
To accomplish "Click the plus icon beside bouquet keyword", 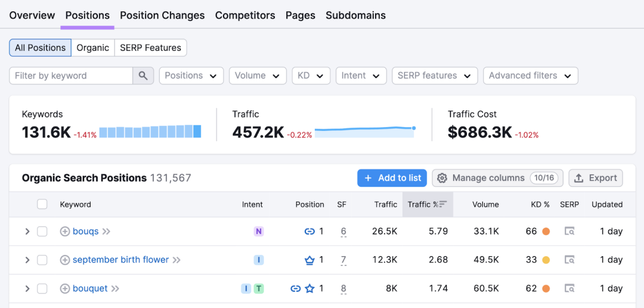I will [x=65, y=289].
